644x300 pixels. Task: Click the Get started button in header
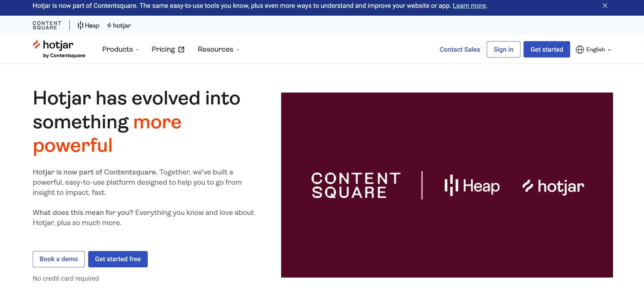pos(547,49)
